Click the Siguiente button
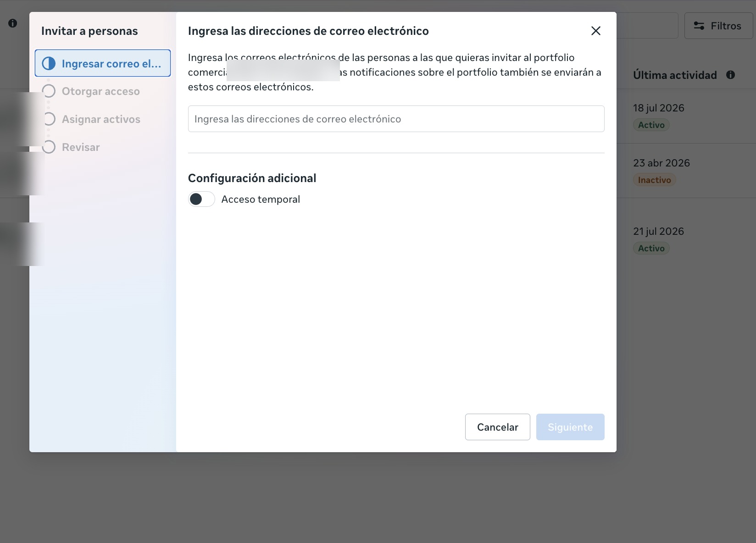This screenshot has height=543, width=756. point(570,427)
